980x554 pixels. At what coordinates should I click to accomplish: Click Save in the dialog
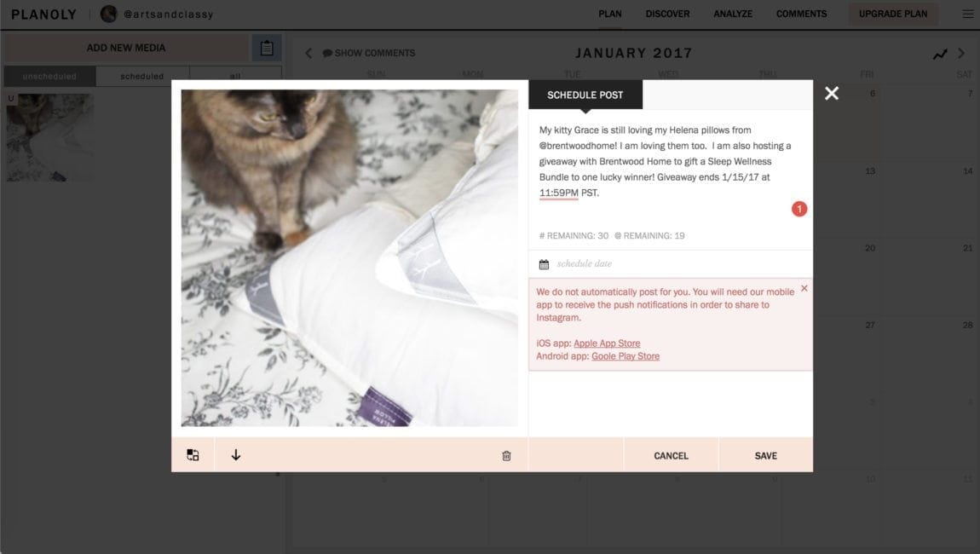pos(765,456)
